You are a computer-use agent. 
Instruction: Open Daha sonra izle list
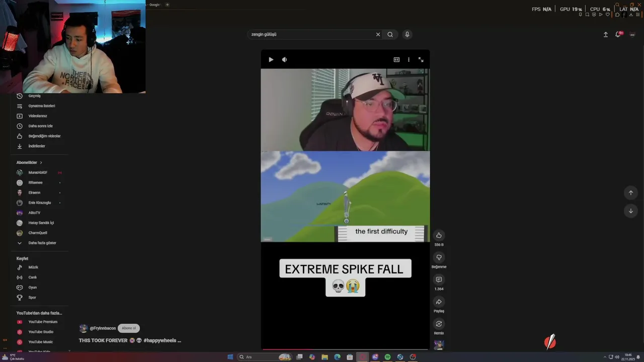[x=40, y=126]
